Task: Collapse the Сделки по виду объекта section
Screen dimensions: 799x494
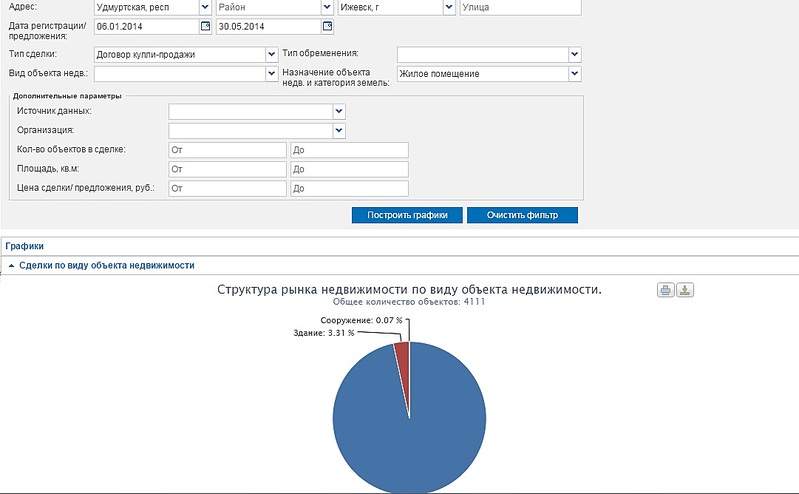Action: 11,266
